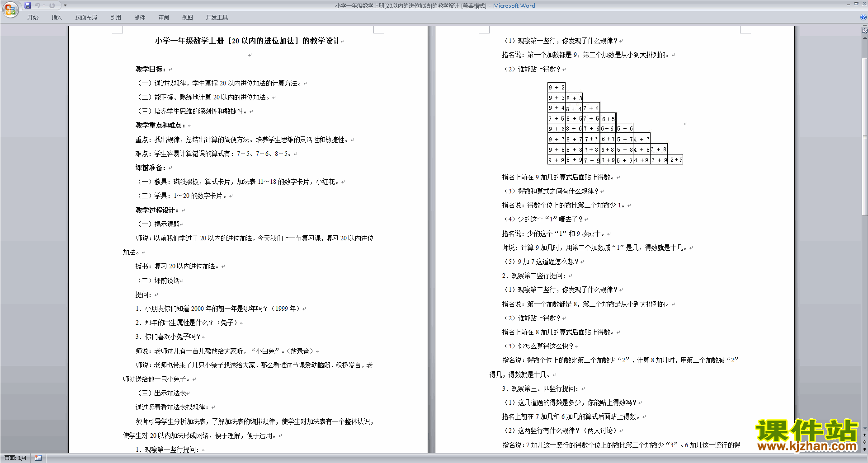Click the document title heading 小学一年级数学上册
This screenshot has height=463, width=868.
(x=248, y=41)
